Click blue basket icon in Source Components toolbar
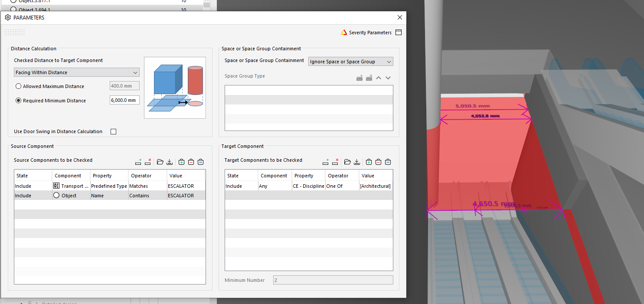 [200, 162]
